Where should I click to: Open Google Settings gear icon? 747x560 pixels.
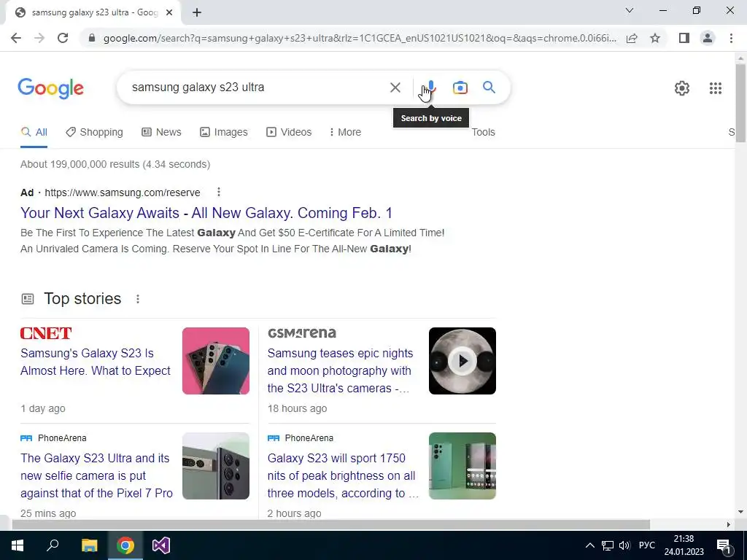[682, 88]
